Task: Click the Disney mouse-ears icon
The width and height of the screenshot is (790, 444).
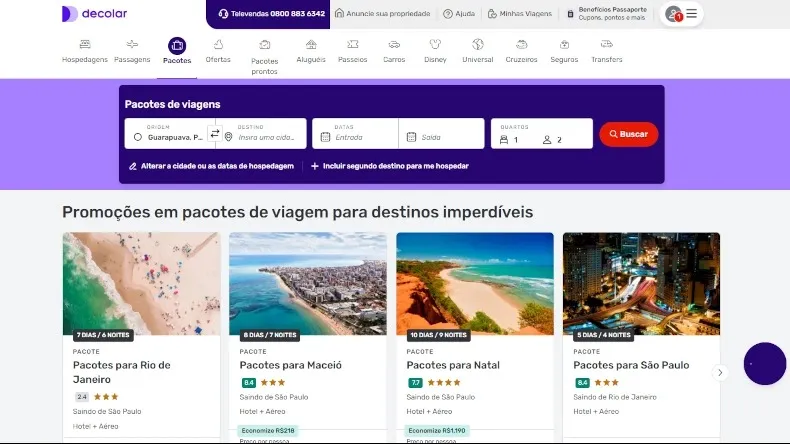Action: [435, 44]
